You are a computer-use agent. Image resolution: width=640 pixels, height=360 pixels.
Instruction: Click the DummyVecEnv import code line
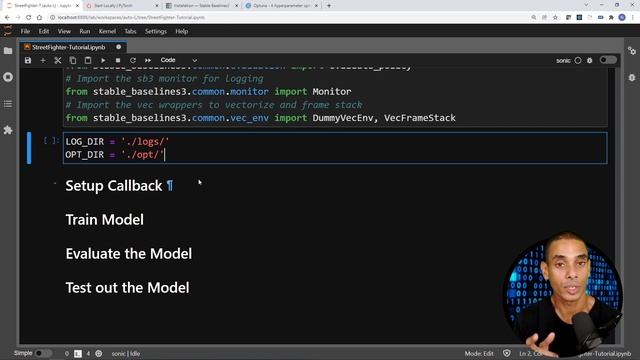click(x=260, y=118)
